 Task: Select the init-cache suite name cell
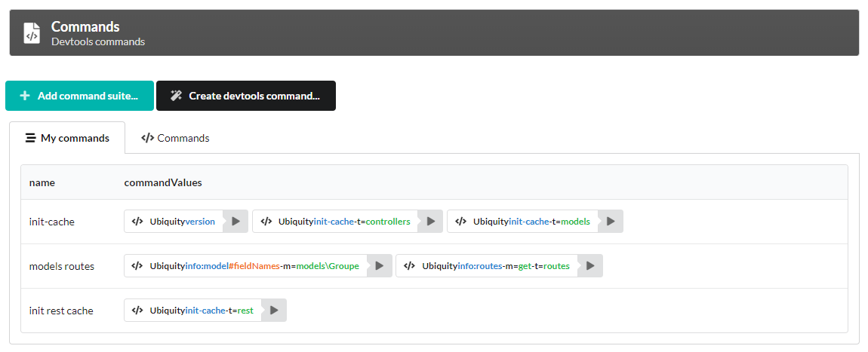[x=52, y=222]
